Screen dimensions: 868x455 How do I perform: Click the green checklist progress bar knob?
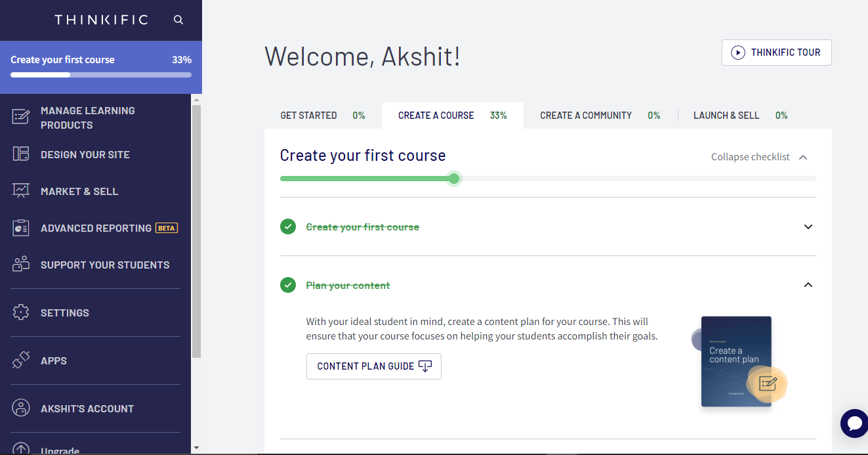[x=454, y=179]
